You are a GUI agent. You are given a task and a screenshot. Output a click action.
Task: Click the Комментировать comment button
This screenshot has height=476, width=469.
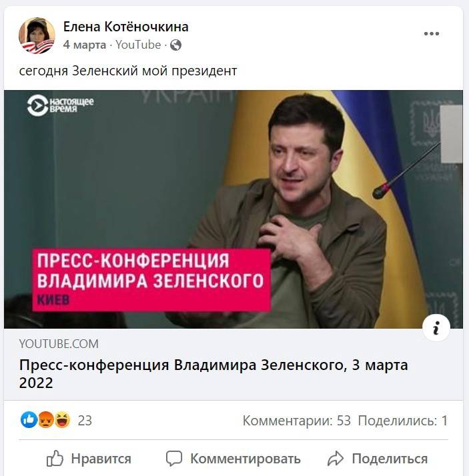233,459
